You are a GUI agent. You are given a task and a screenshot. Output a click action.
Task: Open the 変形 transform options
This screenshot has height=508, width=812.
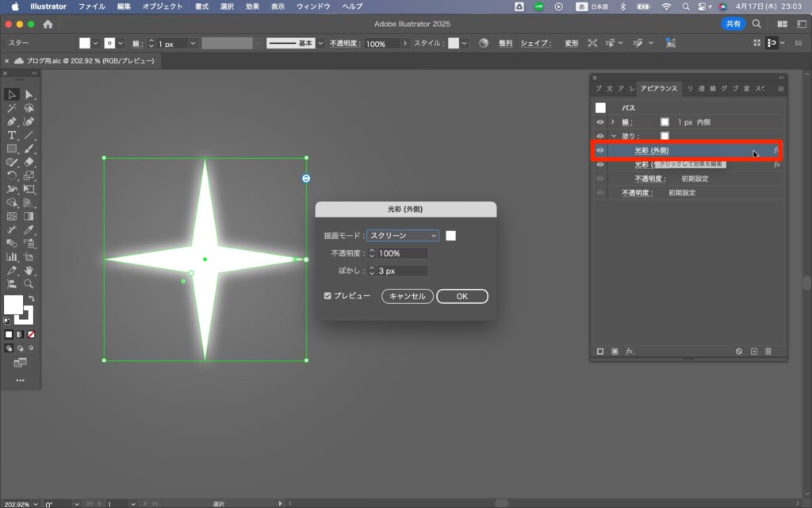[571, 44]
